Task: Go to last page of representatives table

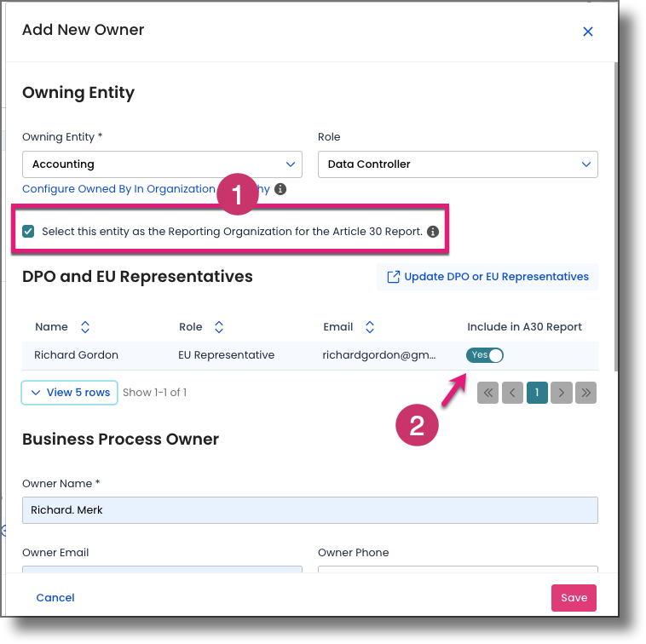Action: [x=585, y=393]
